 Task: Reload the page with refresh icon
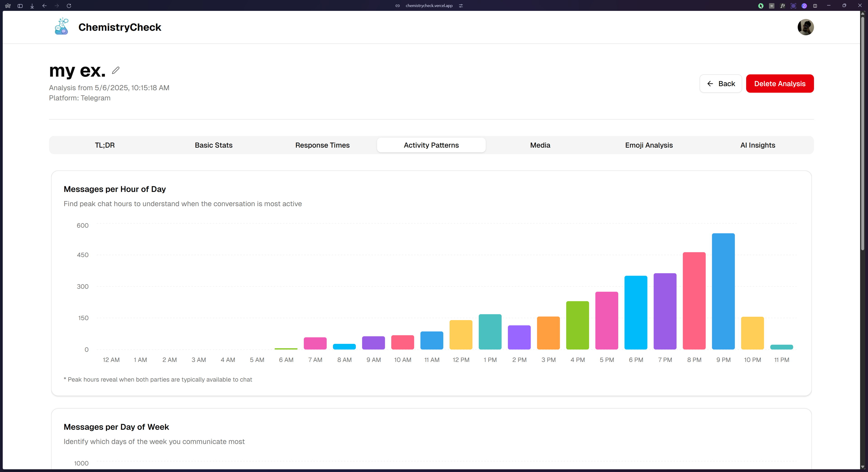coord(69,6)
